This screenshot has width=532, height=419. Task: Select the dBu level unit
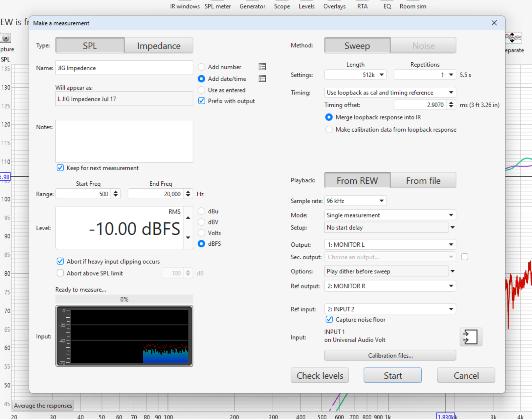pyautogui.click(x=201, y=211)
